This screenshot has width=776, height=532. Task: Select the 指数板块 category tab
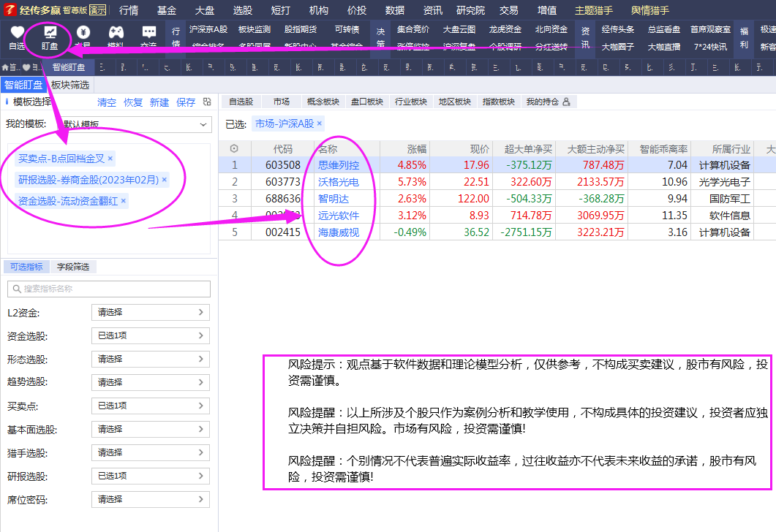498,102
